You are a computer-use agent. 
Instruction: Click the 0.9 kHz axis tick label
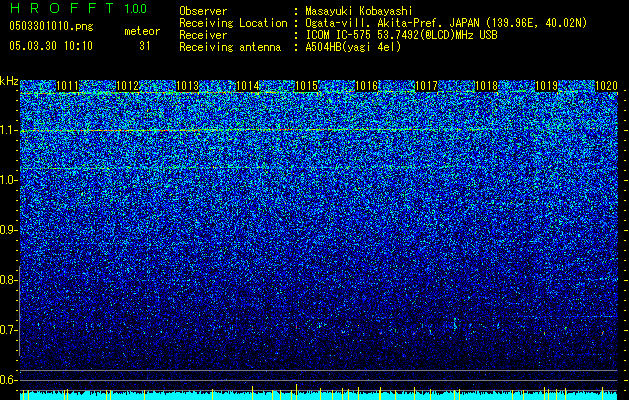click(8, 230)
